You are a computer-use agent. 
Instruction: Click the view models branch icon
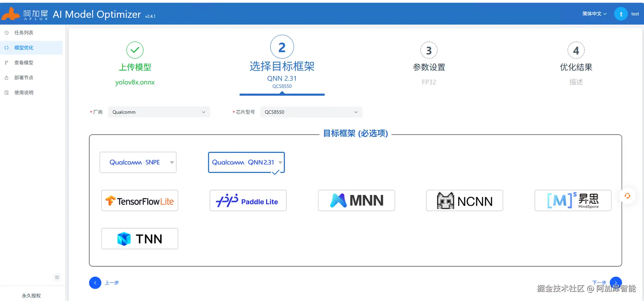pyautogui.click(x=6, y=62)
